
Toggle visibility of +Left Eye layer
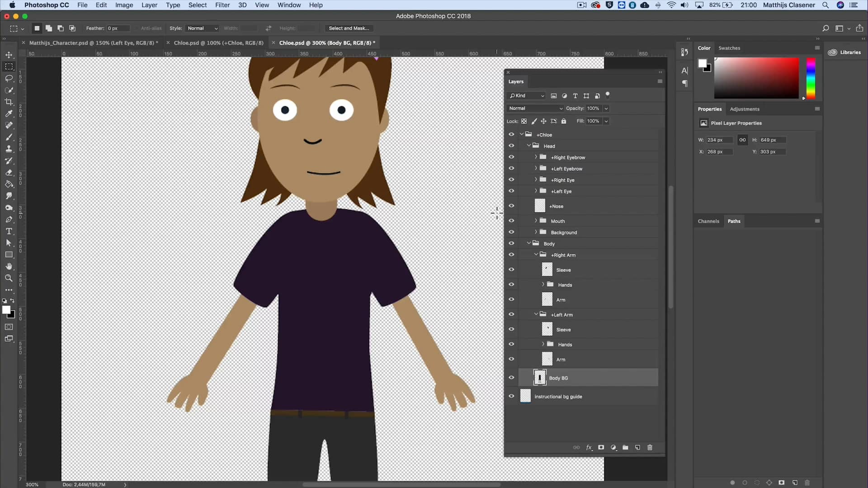pyautogui.click(x=511, y=191)
